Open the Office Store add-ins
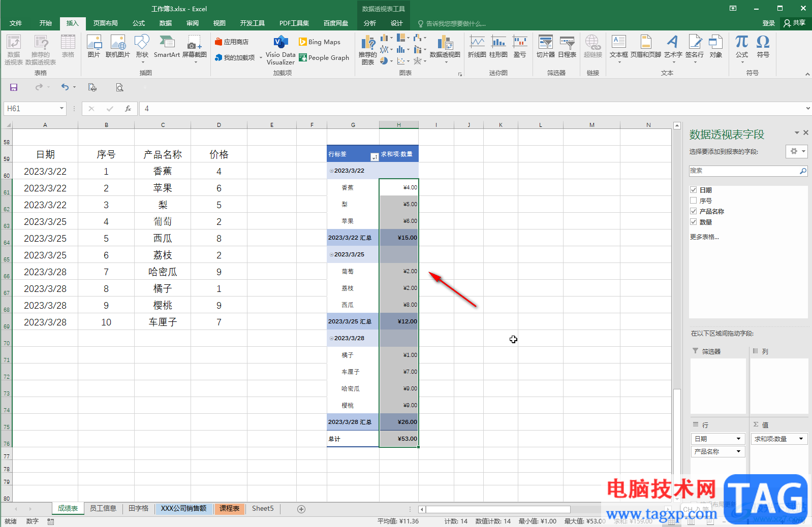812x527 pixels. pos(232,42)
